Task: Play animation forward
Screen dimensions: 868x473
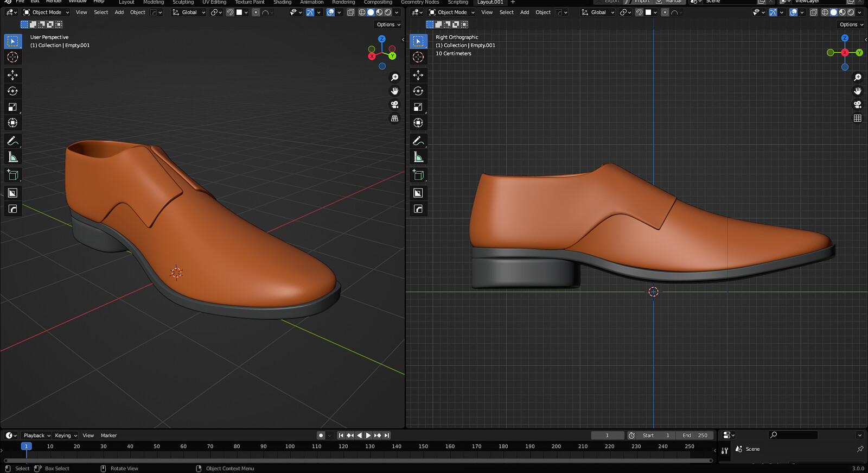Action: pos(368,436)
